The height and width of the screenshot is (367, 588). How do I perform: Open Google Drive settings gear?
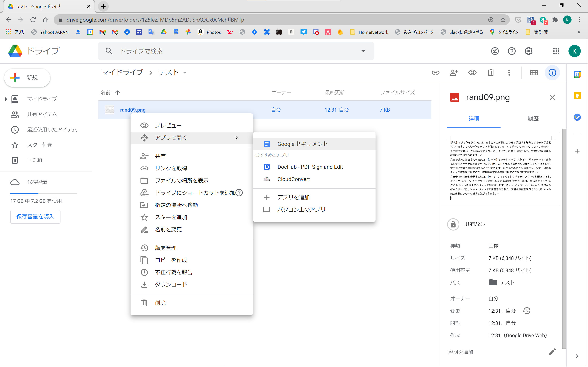(x=529, y=51)
